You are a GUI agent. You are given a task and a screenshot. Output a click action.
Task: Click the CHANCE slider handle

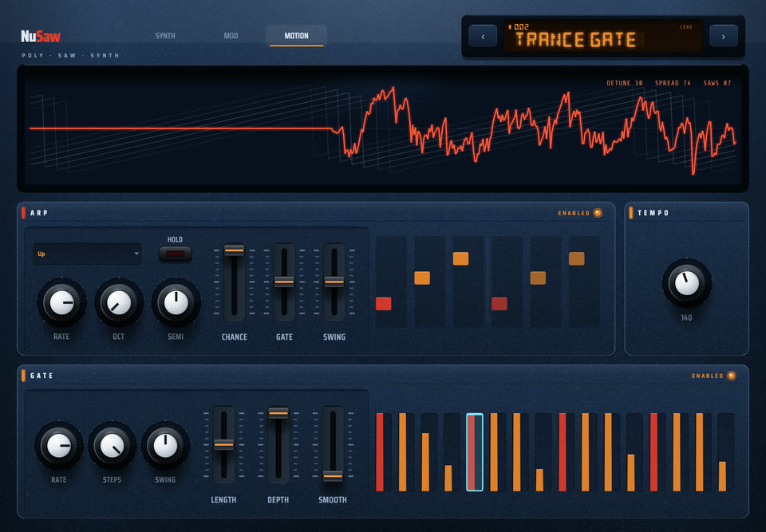coord(234,250)
